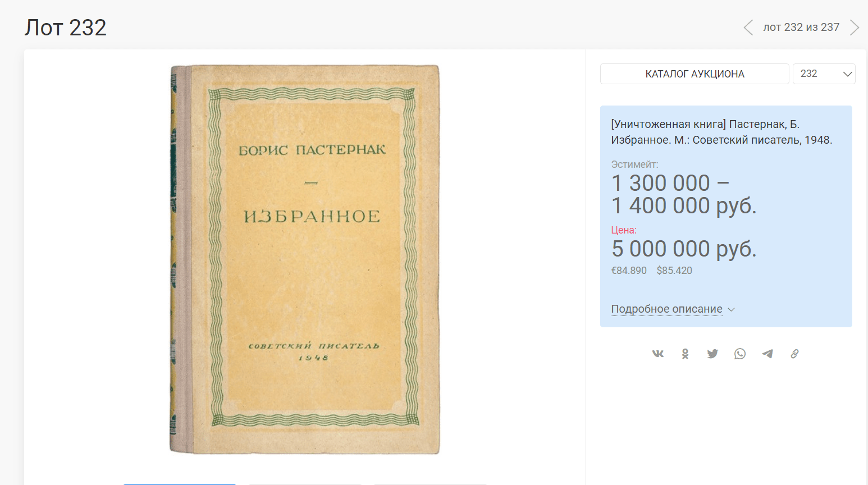The image size is (868, 485).
Task: Click the dollar price $85.420
Action: tap(674, 271)
